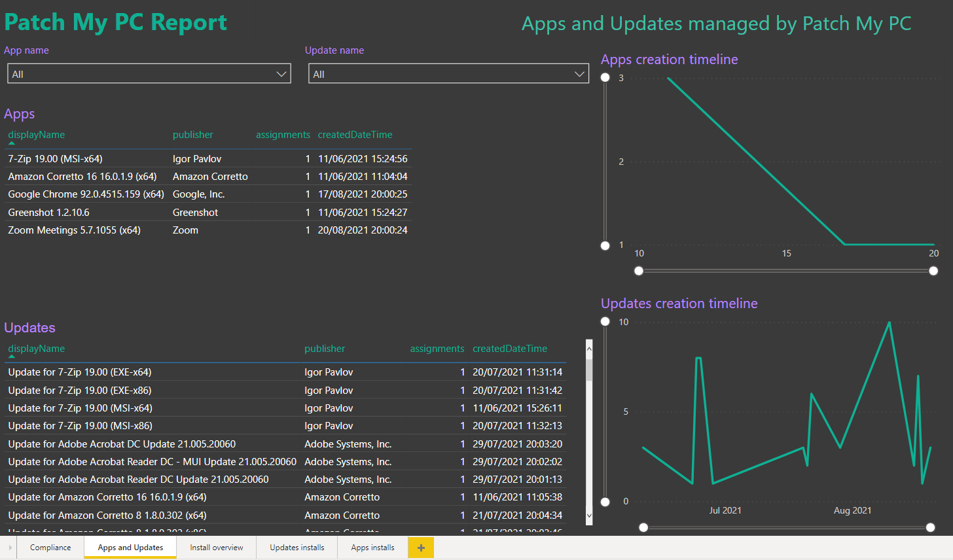The height and width of the screenshot is (560, 953).
Task: Click the Zoom publisher cell
Action: tap(185, 230)
